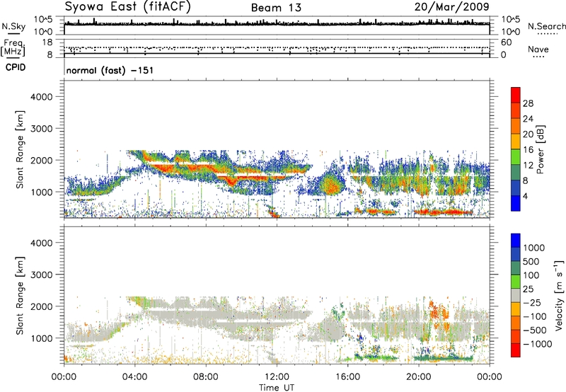Click the "08:00" time tick label
The image size is (566, 392).
point(206,377)
